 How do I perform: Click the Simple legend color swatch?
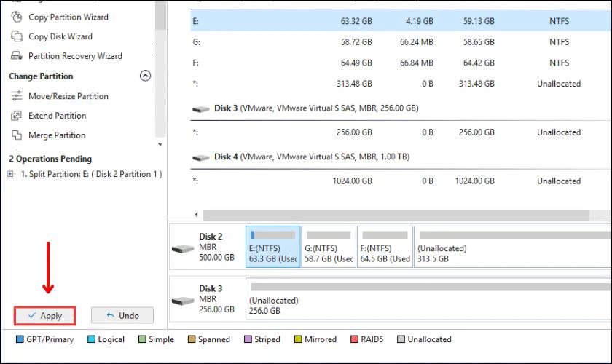[x=143, y=339]
